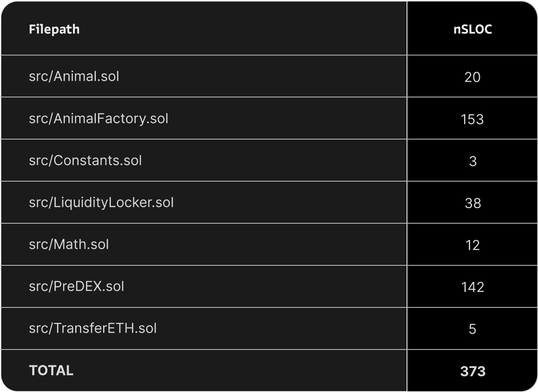This screenshot has height=392, width=538.
Task: Click the nSLOC value 12 for Math.sol
Action: (x=473, y=245)
